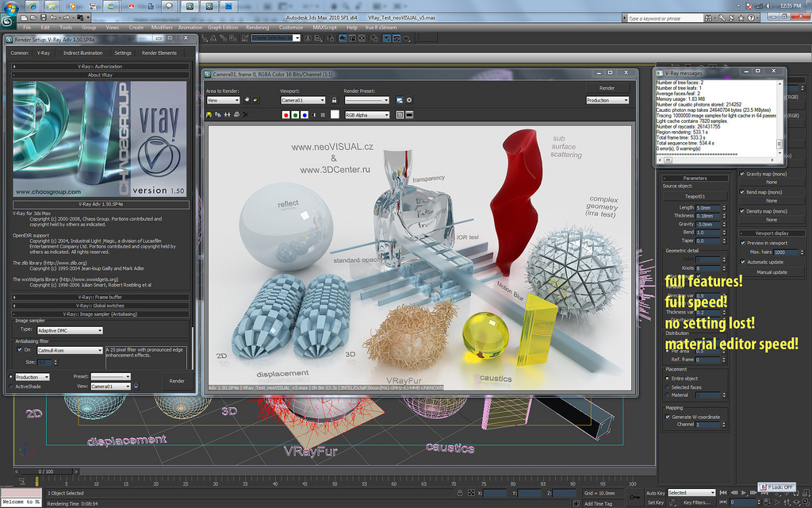Expand the V-Ray:: Global switches rollout
Screen dimensions: 812x508
coord(100,306)
